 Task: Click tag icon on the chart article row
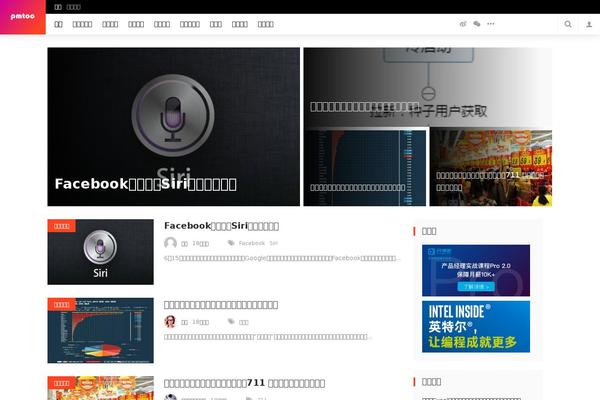(x=231, y=322)
